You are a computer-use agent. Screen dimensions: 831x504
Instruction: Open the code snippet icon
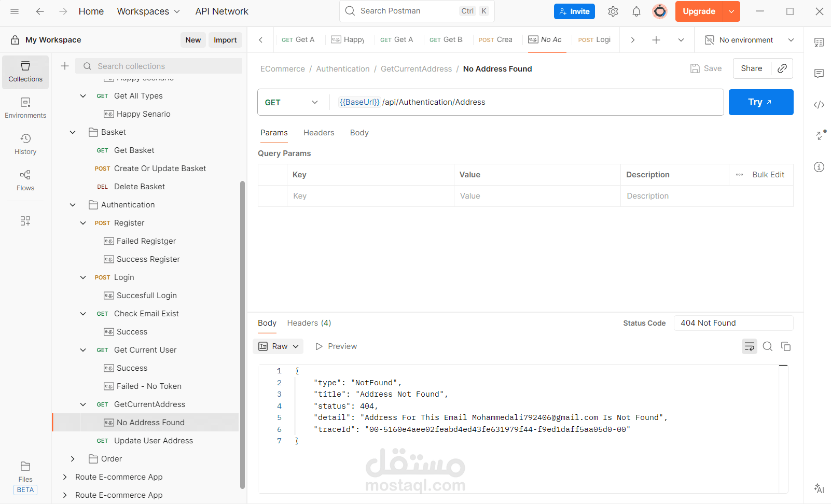pyautogui.click(x=819, y=105)
